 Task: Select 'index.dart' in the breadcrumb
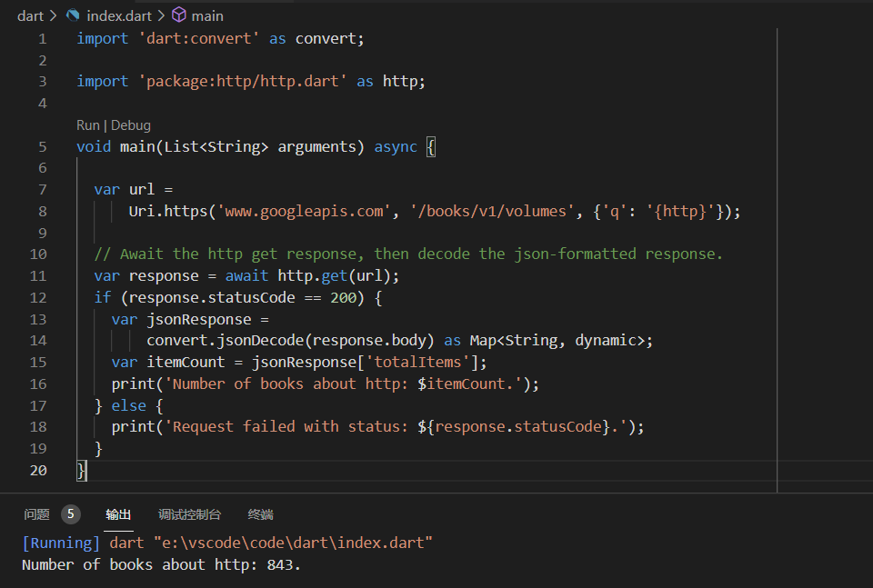(x=119, y=16)
